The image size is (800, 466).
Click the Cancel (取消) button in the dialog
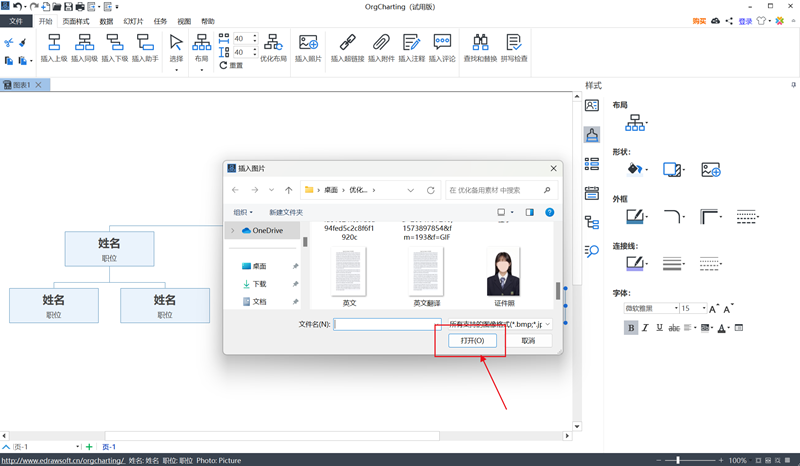[x=529, y=341]
